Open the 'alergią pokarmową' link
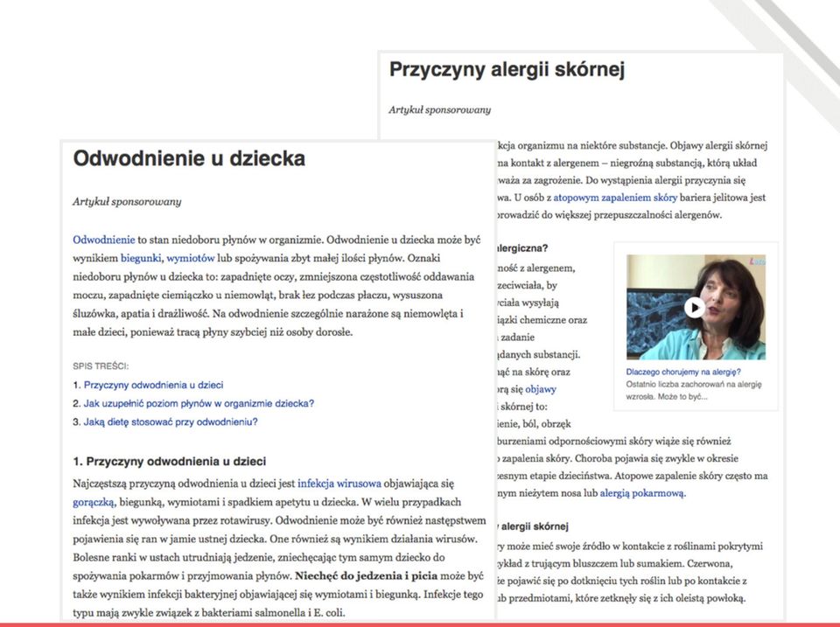This screenshot has width=840, height=627. point(641,493)
